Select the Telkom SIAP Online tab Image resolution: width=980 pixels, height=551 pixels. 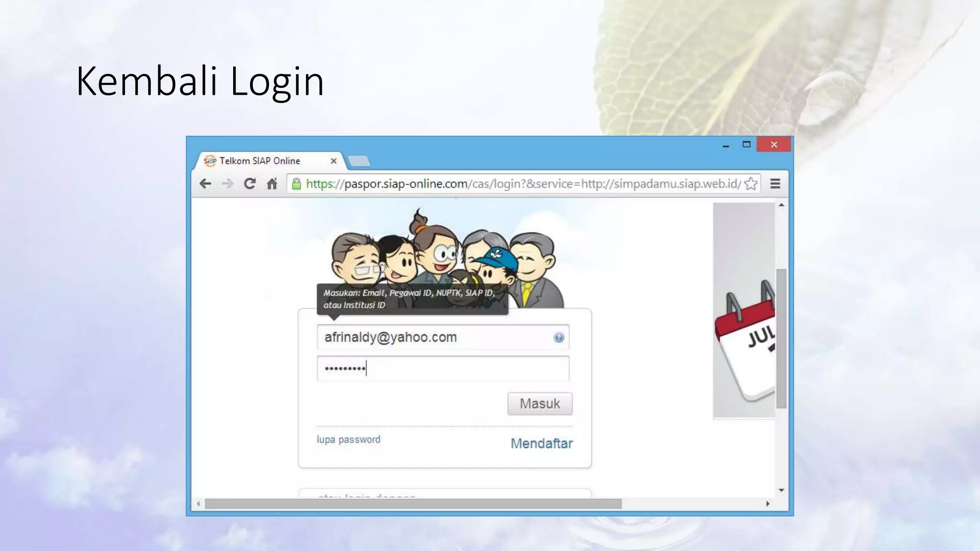268,161
